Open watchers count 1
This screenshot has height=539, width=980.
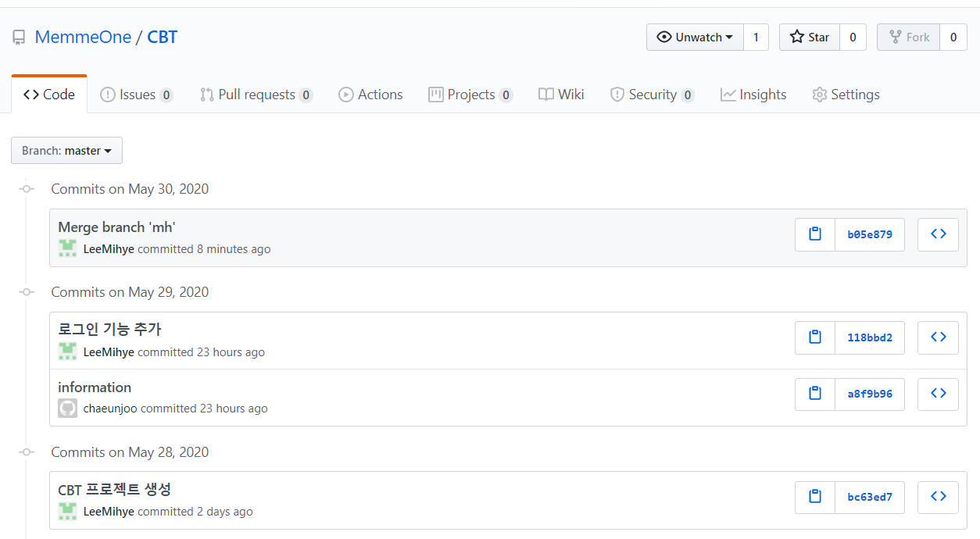pos(756,37)
